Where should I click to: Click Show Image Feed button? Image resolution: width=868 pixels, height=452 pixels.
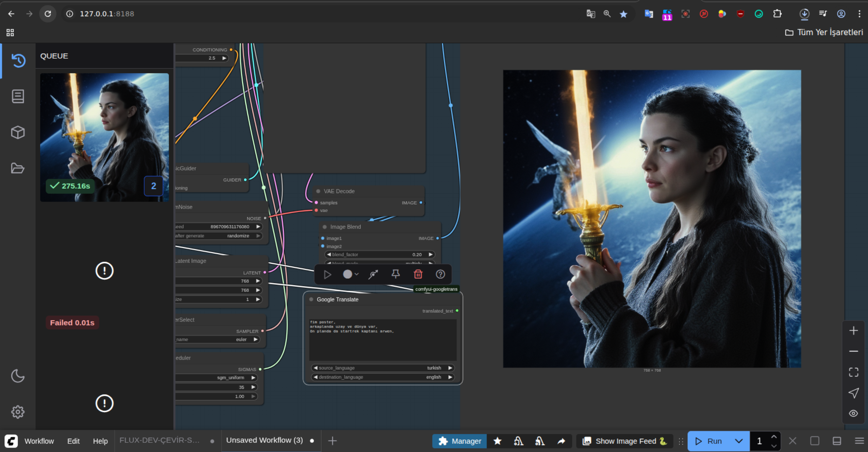pos(624,441)
